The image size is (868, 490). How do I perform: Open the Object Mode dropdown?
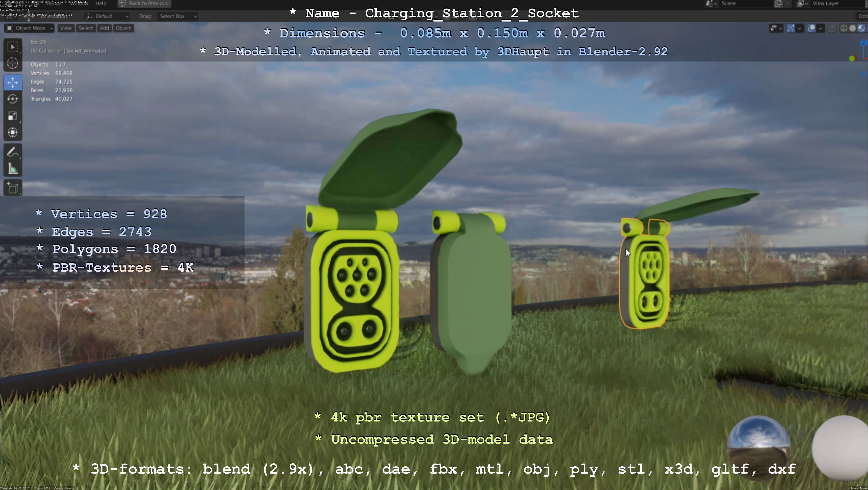click(29, 28)
